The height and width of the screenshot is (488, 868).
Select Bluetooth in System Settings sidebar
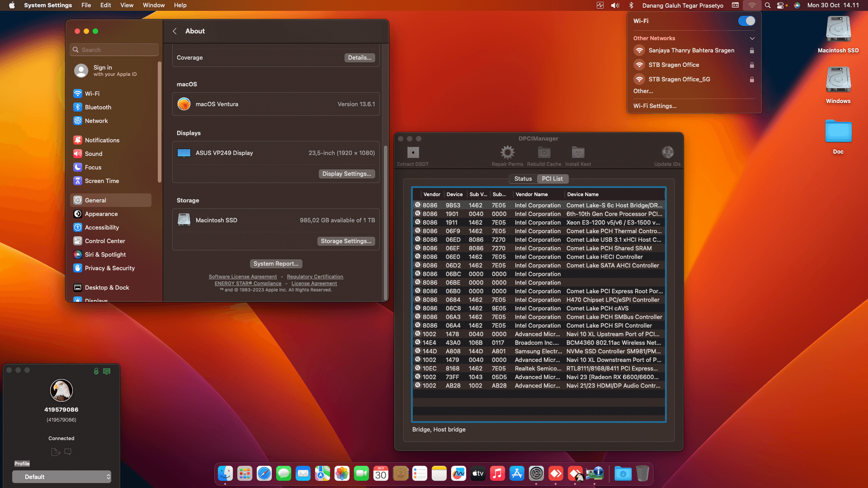111,107
